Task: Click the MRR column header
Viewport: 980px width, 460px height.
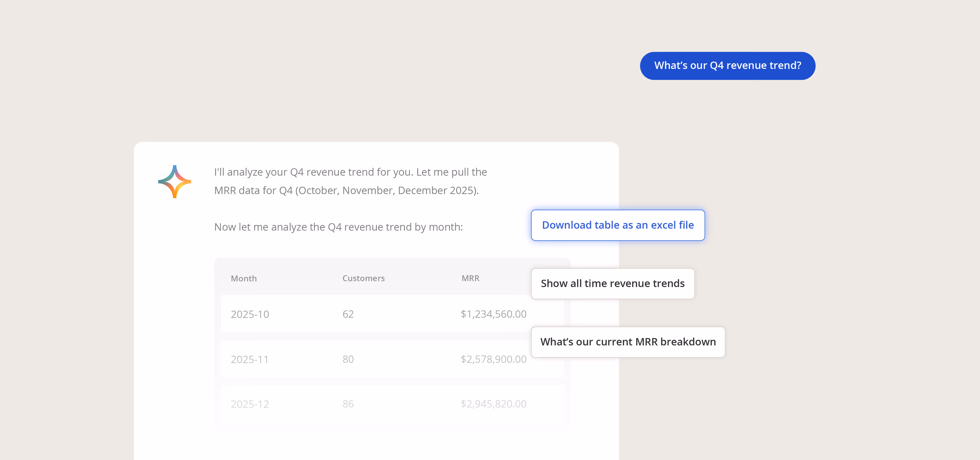Action: coord(470,278)
